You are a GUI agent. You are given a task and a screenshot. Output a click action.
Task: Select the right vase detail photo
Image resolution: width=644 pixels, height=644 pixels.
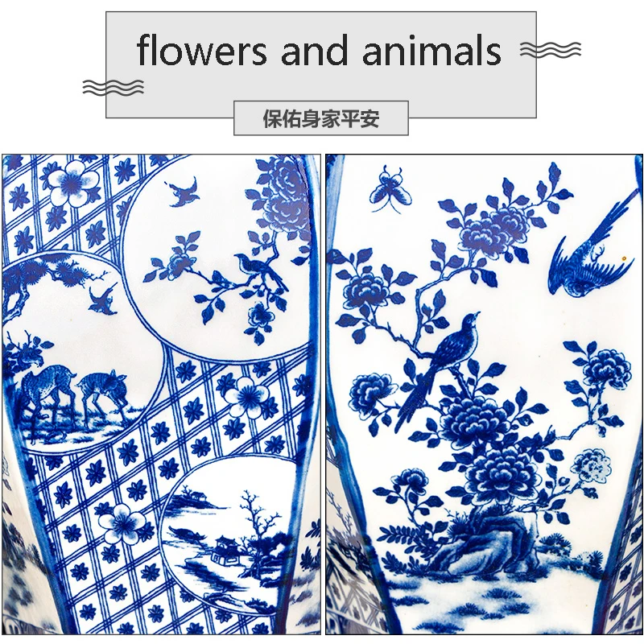click(x=485, y=394)
